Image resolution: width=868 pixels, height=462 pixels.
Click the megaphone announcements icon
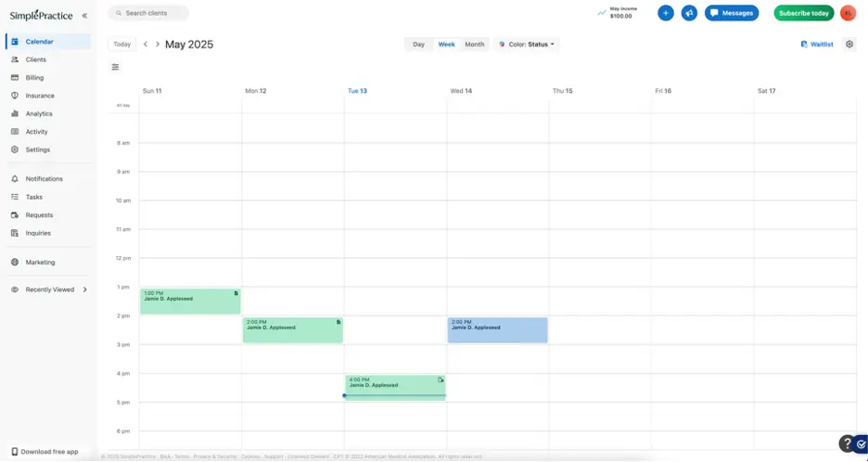coord(689,13)
